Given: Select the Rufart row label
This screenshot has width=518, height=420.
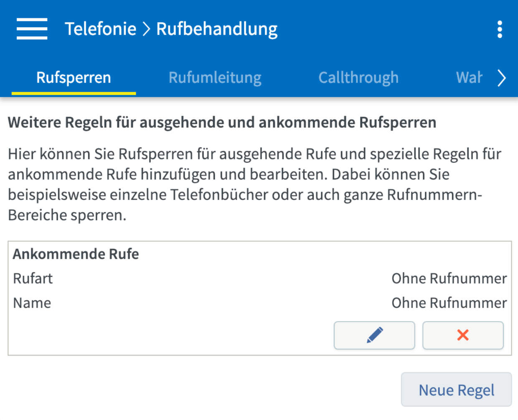Looking at the screenshot, I should click(33, 278).
